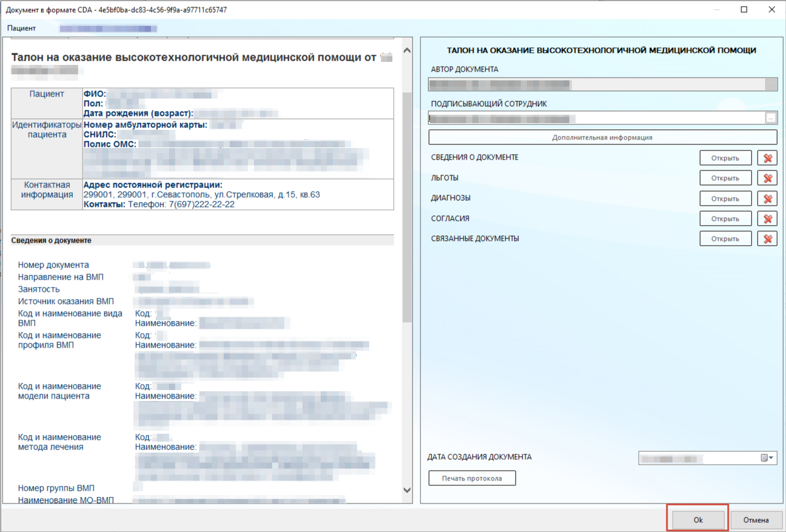This screenshot has width=786, height=532.
Task: Click the Код и наименование профиля ВМП label
Action: pos(59,340)
